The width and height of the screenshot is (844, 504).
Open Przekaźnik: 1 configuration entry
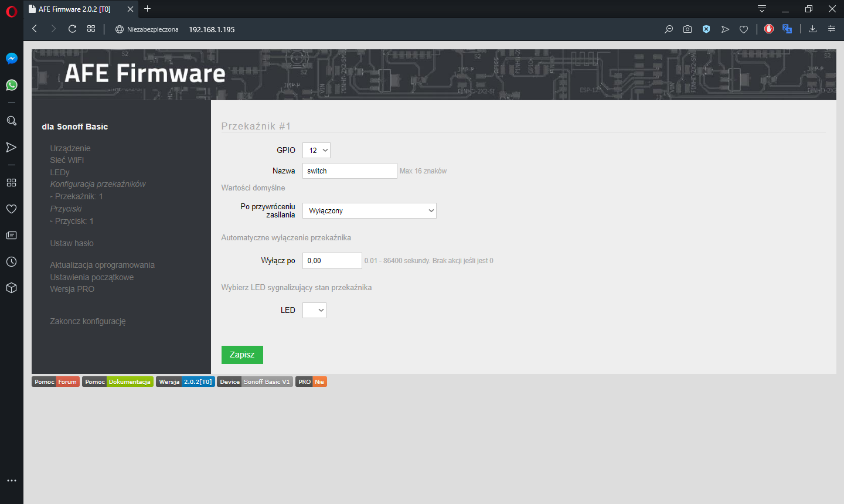(77, 196)
